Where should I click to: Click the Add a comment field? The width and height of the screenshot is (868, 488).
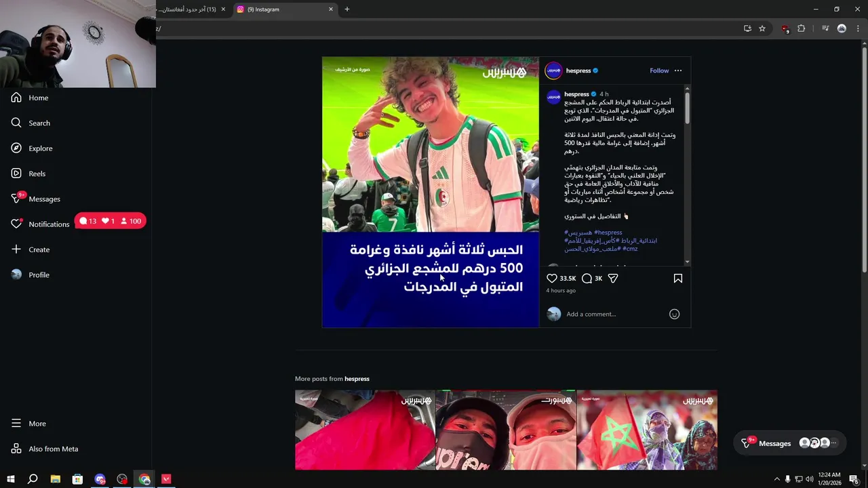[614, 314]
